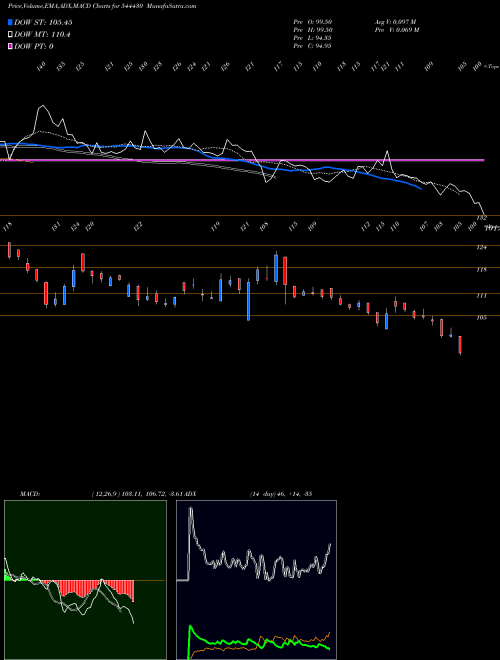Image resolution: width=500 pixels, height=660 pixels.
Task: Click the '140' top axis label
Action: (x=41, y=67)
